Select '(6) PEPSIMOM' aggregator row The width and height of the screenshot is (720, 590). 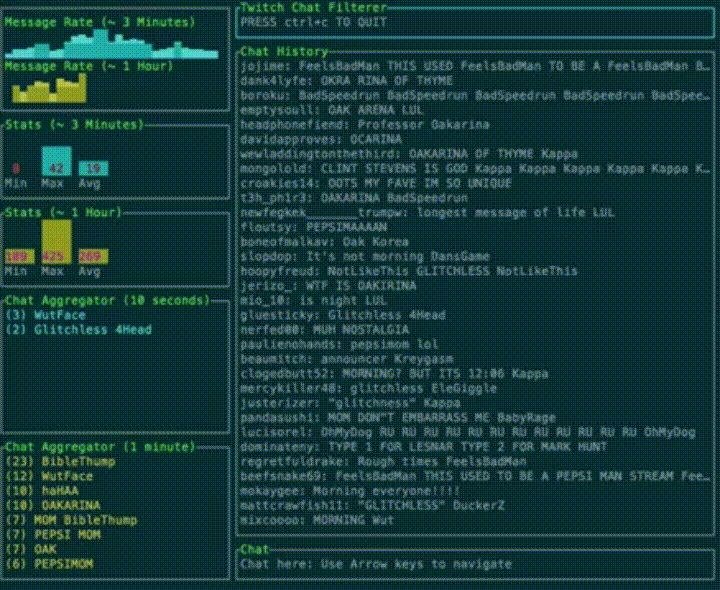tap(49, 564)
